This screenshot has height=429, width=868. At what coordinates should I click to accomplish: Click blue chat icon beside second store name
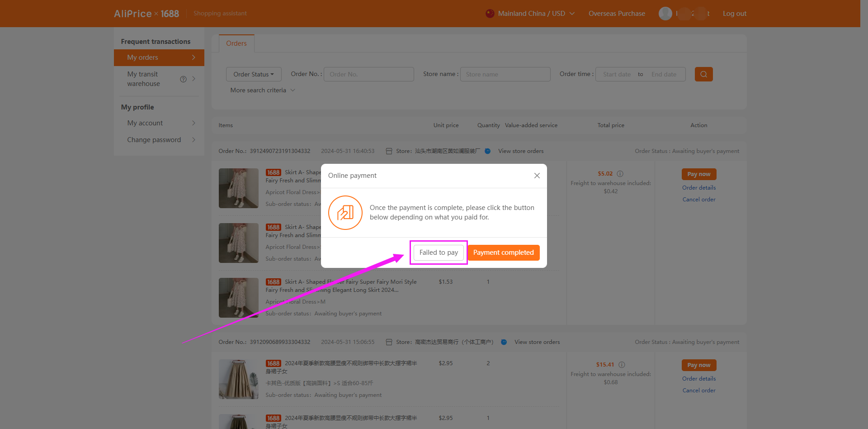click(504, 342)
